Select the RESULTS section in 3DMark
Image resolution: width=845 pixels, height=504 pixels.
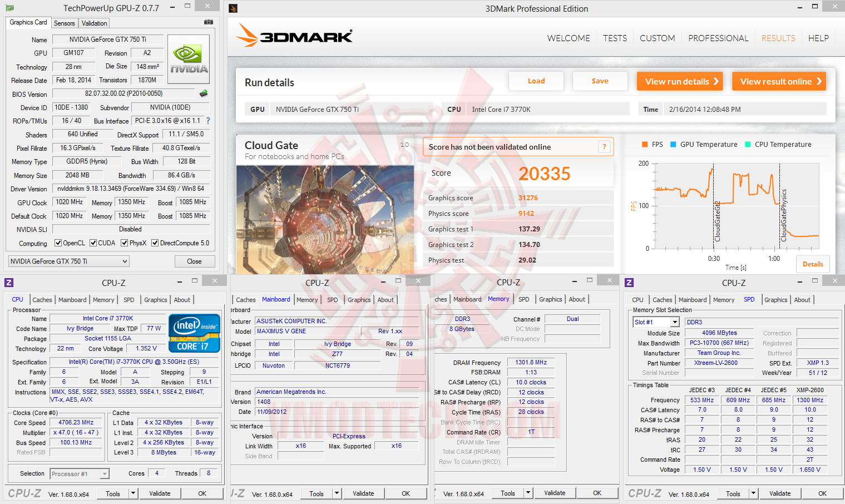778,38
